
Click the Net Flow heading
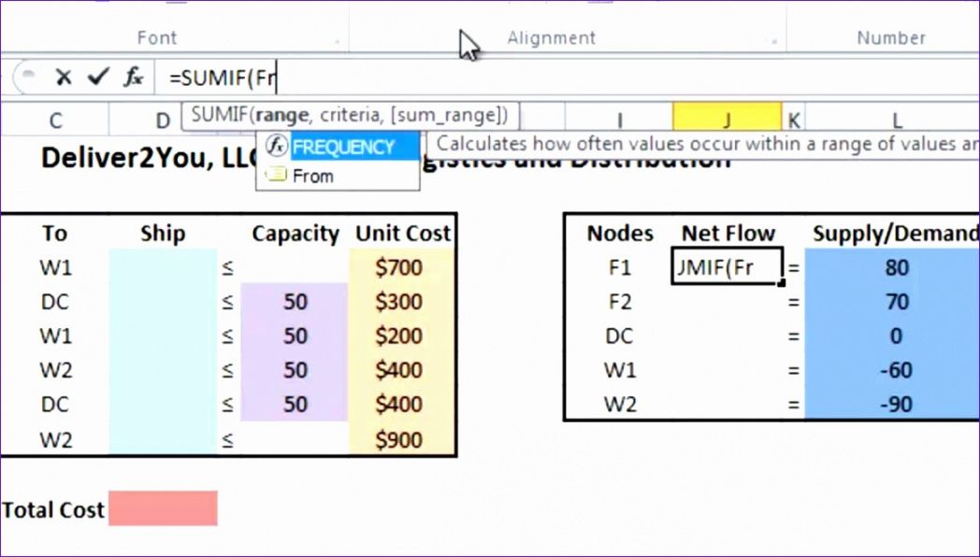click(x=728, y=233)
